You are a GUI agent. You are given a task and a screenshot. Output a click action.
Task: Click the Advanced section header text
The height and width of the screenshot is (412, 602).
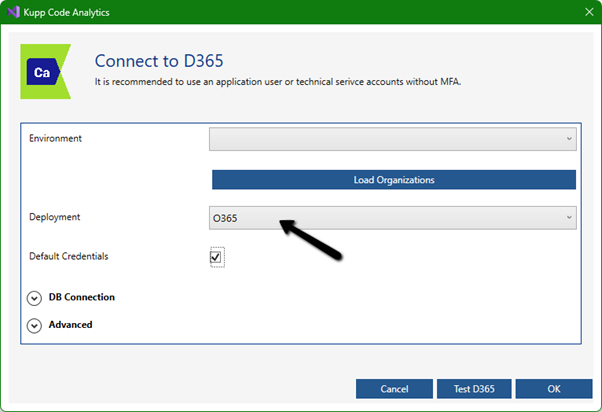pos(72,325)
